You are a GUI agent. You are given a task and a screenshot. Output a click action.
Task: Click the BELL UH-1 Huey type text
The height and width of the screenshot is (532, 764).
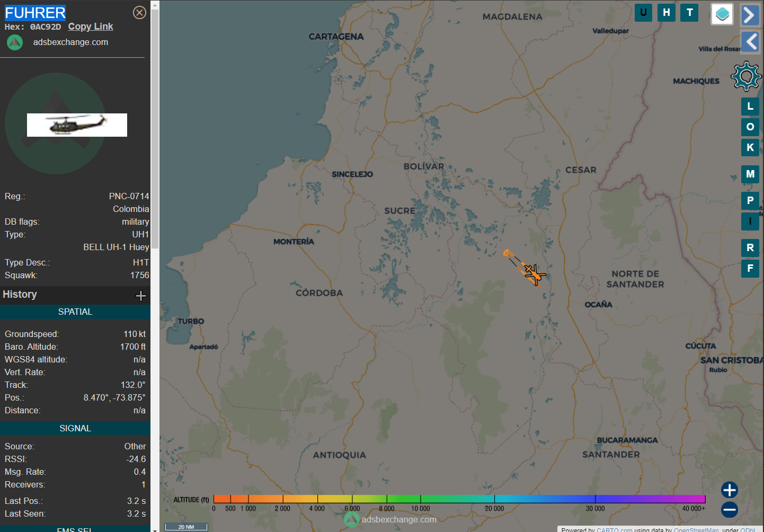(116, 247)
